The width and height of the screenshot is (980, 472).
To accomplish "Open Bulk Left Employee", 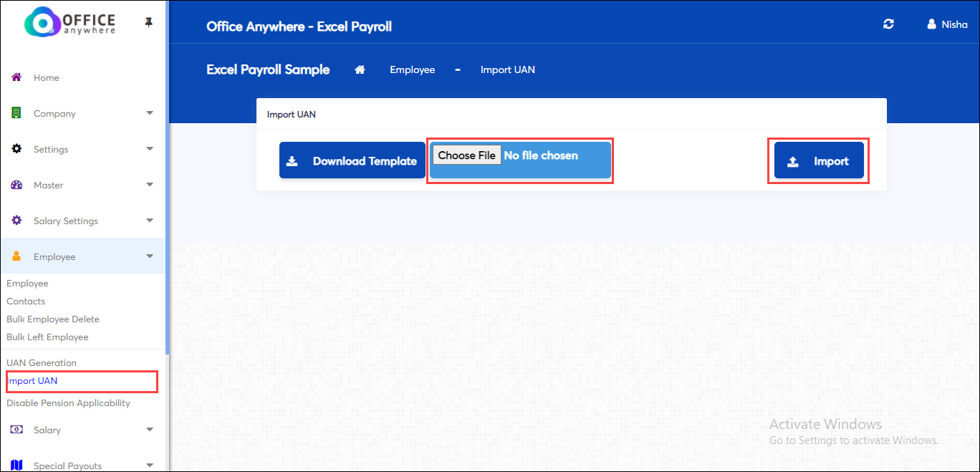I will (47, 337).
